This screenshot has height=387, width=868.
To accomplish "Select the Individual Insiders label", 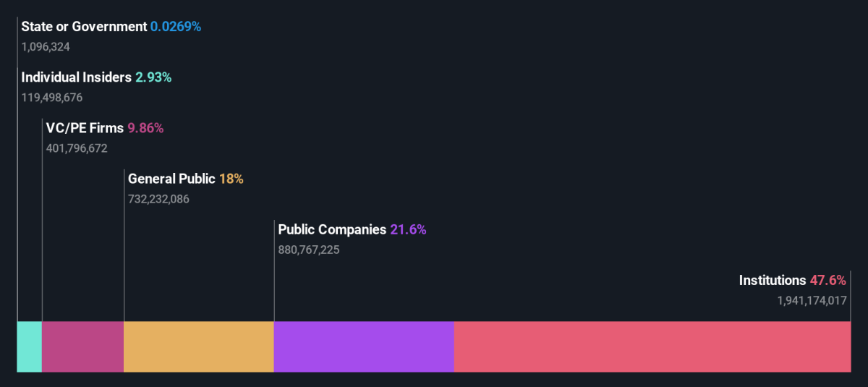I will coord(77,77).
